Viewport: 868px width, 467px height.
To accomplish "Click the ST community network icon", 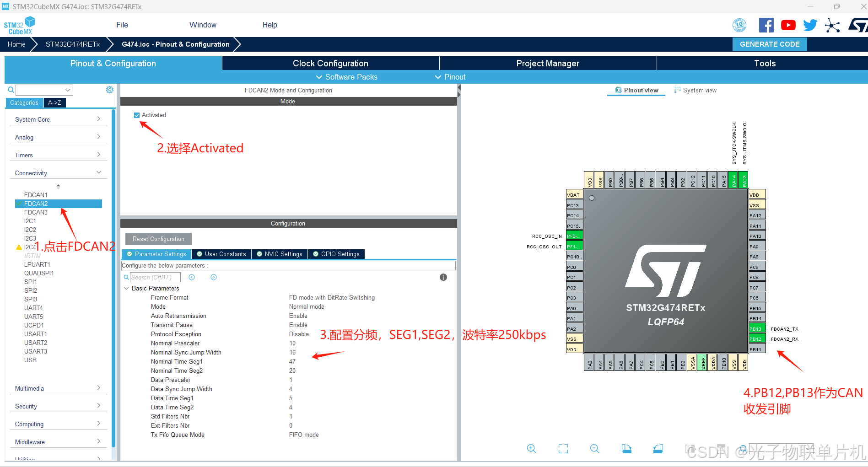I will [832, 25].
